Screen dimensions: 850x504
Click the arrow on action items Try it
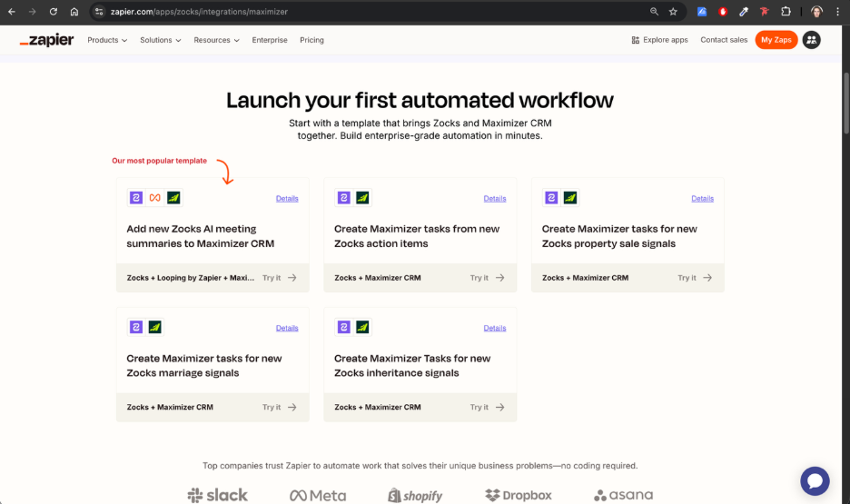[x=499, y=278]
